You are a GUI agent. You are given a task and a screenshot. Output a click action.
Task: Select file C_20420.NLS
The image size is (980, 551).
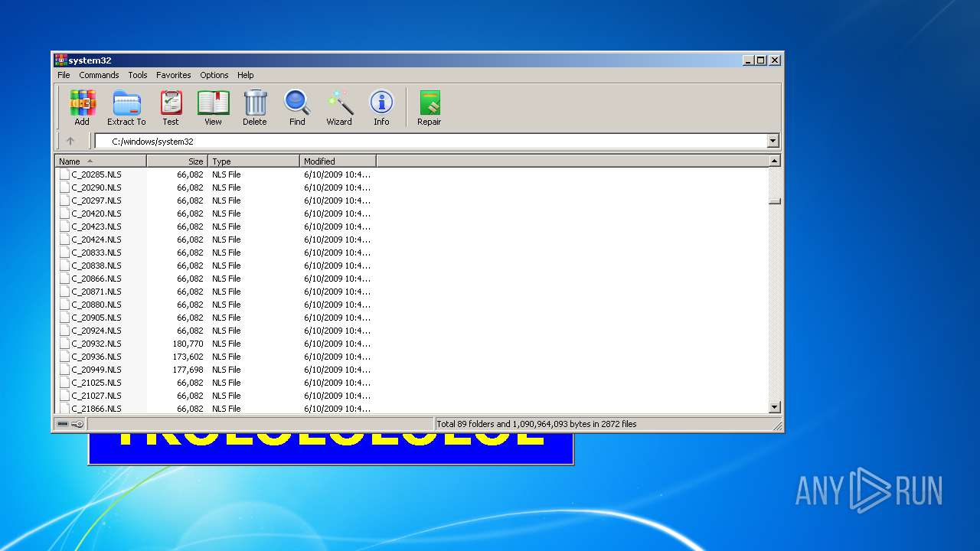click(96, 214)
